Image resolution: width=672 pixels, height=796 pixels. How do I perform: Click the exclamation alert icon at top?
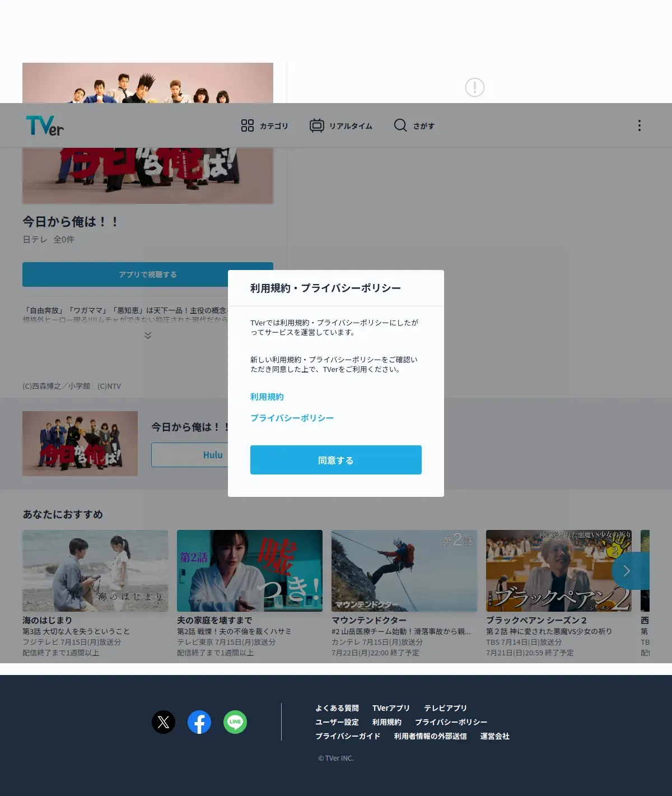475,87
